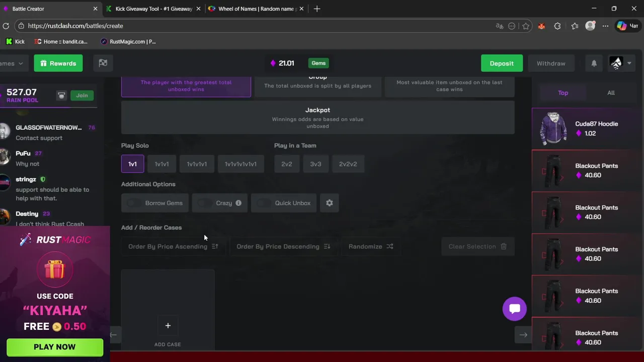This screenshot has height=362, width=644.
Task: Click the left arrow case scroller
Action: tap(114, 335)
